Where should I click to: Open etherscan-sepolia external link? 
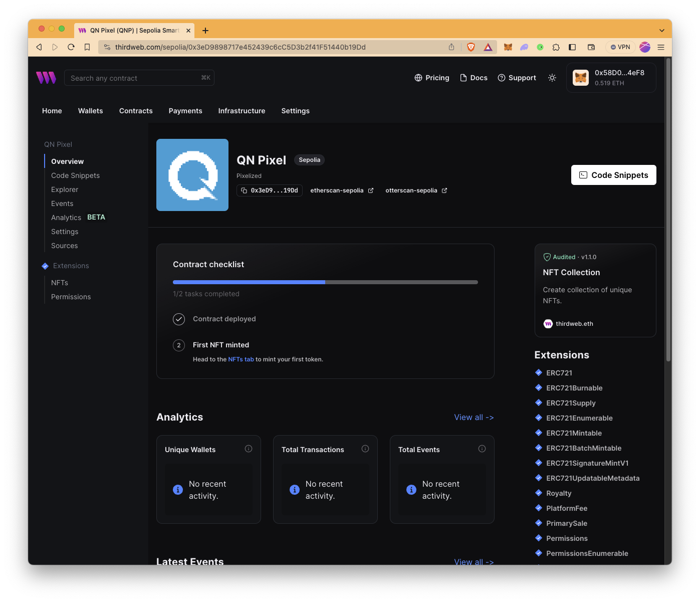pos(342,190)
